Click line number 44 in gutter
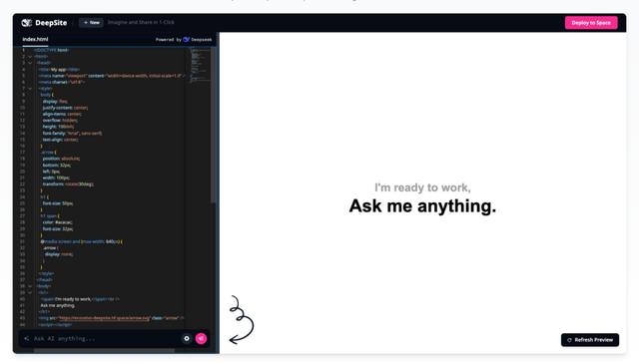 pos(22,324)
